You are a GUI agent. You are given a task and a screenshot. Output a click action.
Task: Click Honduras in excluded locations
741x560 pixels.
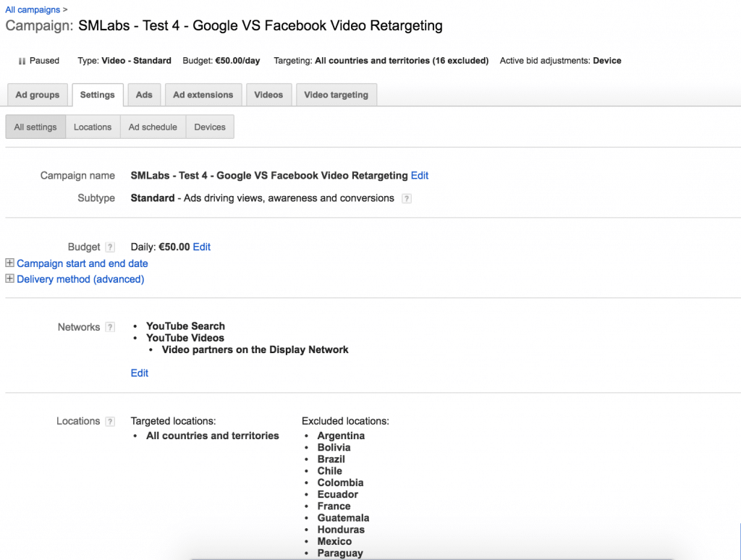342,530
